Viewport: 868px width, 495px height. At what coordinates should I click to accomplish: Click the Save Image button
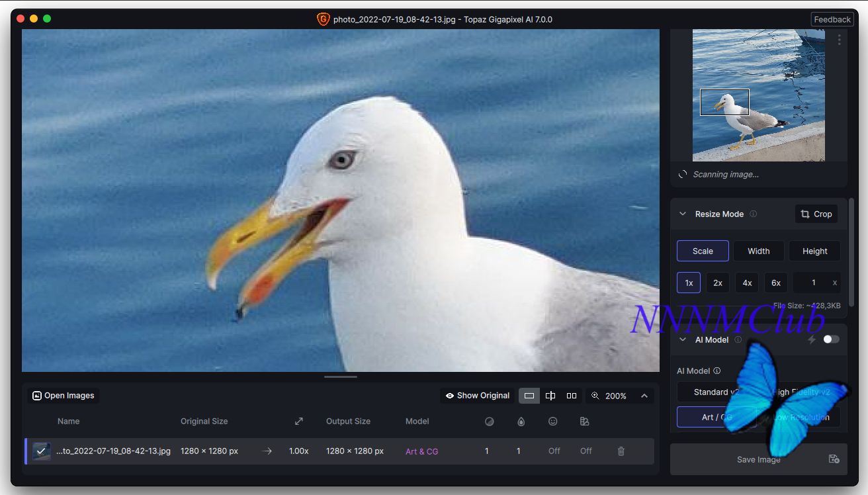click(x=759, y=459)
